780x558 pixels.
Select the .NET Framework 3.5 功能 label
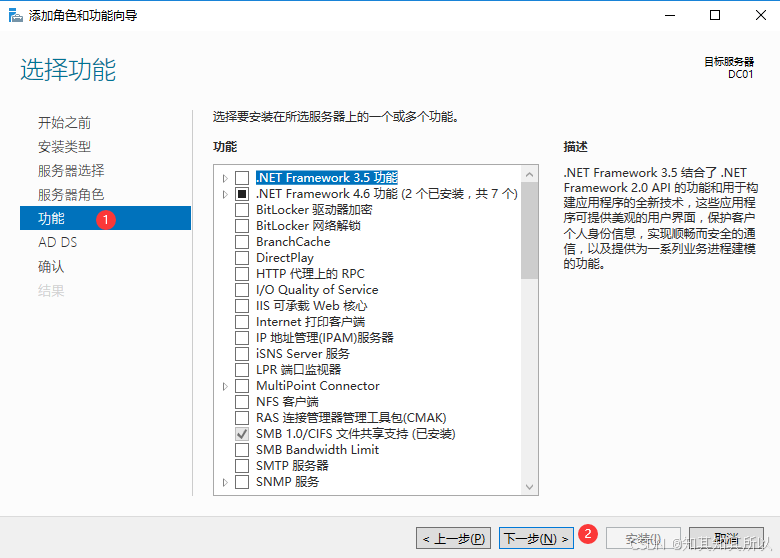click(327, 178)
